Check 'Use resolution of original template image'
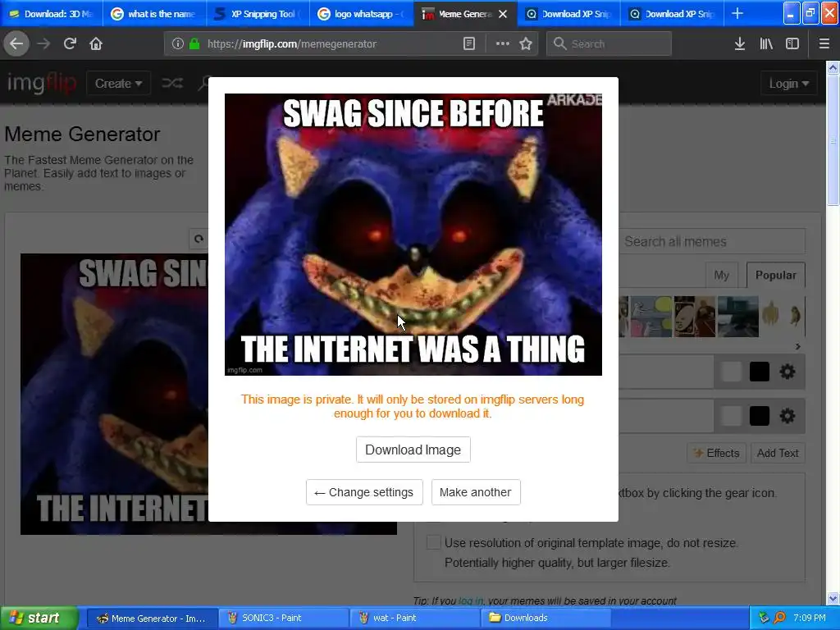The image size is (840, 630). tap(433, 542)
